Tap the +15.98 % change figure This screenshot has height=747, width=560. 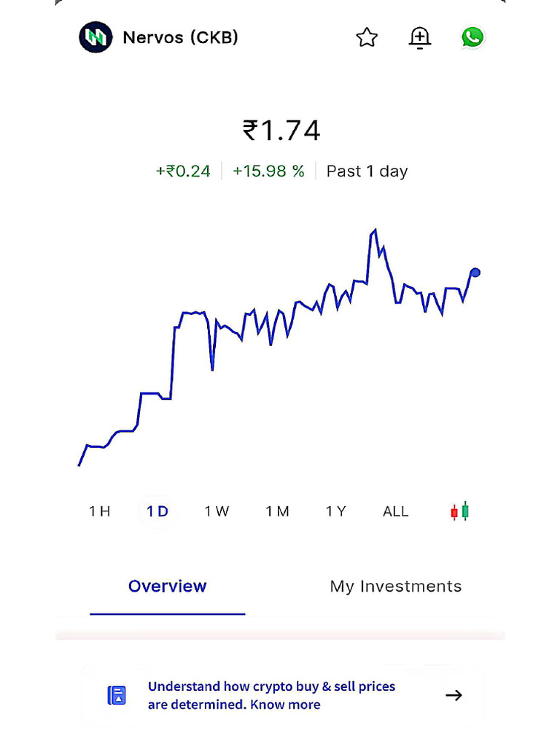pos(268,171)
